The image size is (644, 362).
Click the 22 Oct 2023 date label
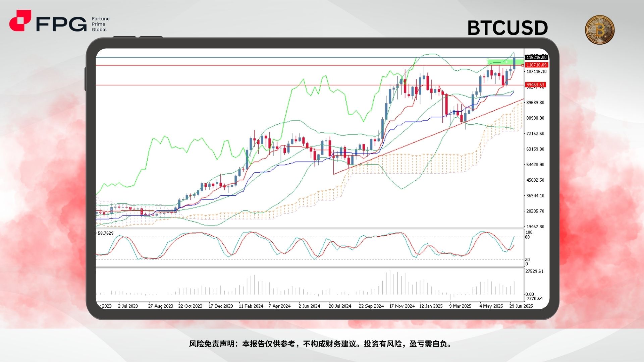pyautogui.click(x=190, y=306)
